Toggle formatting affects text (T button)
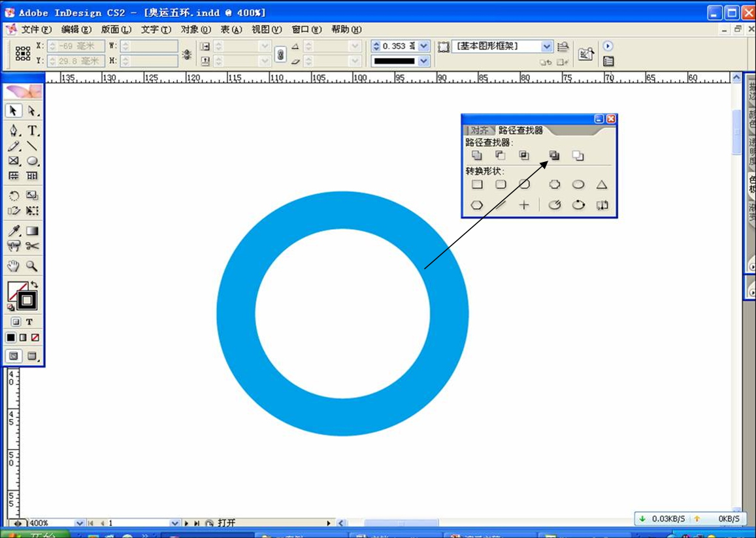 tap(29, 322)
